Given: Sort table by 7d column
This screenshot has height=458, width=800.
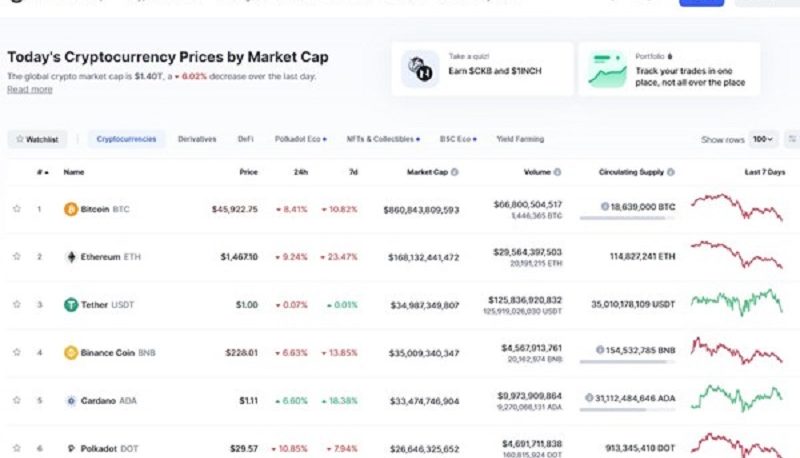Looking at the screenshot, I should (353, 172).
